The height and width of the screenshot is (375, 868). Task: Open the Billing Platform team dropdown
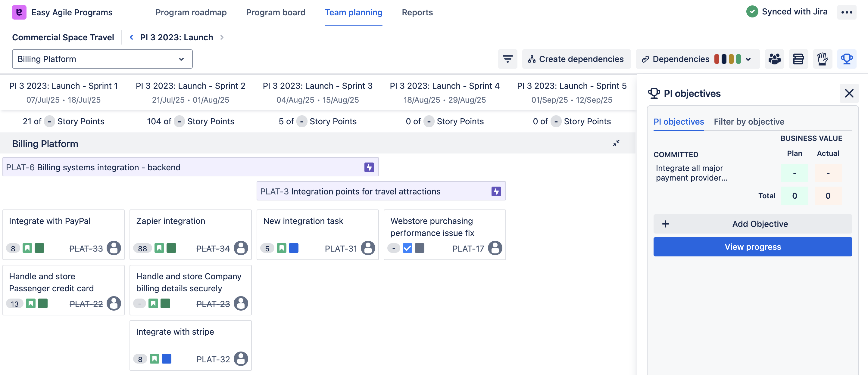(102, 59)
